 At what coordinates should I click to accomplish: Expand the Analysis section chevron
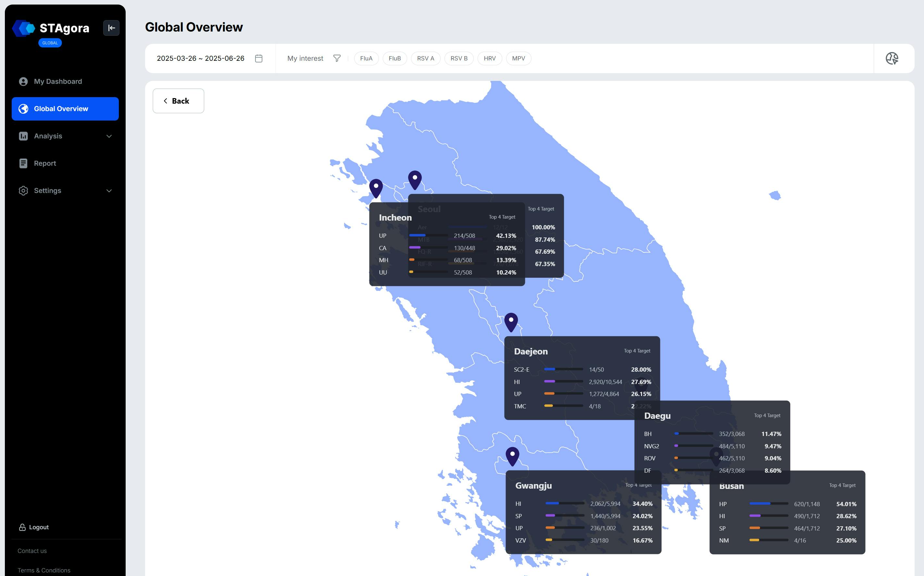109,136
